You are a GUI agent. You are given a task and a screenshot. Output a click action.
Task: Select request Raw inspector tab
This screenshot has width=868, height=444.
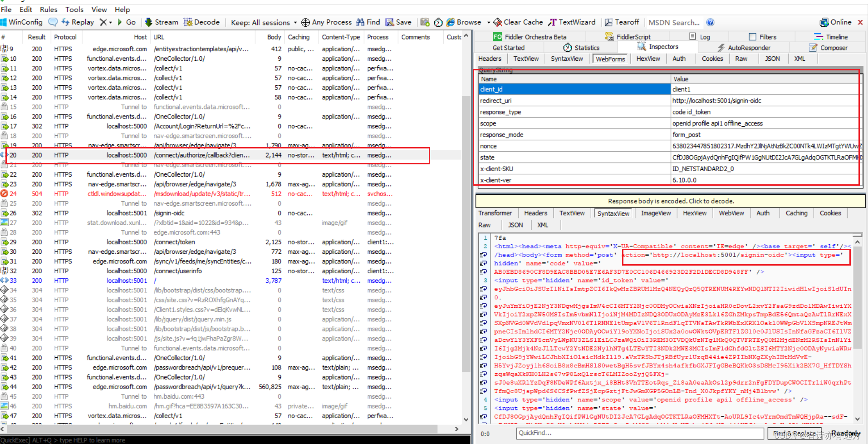[x=741, y=59]
